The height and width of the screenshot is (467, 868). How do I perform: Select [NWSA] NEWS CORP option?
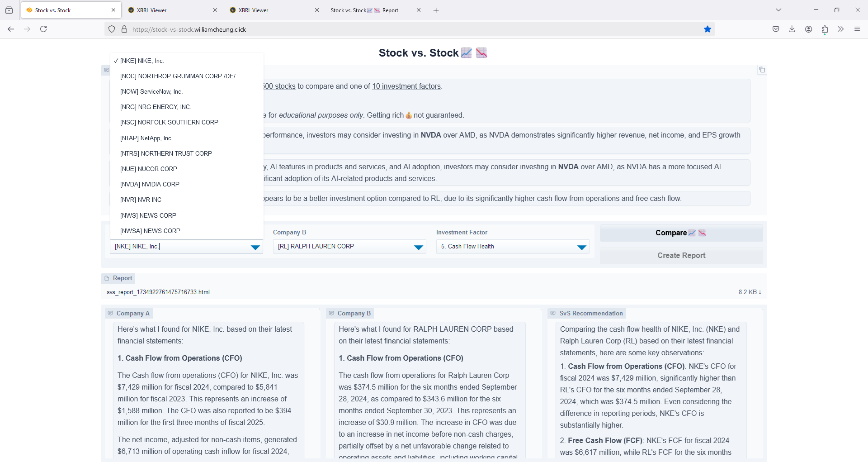[x=187, y=231]
